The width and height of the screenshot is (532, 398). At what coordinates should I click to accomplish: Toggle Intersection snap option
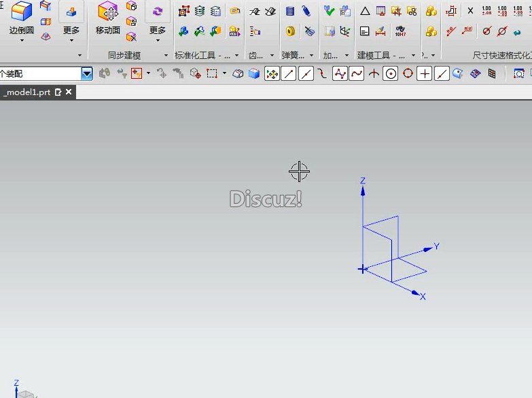point(374,73)
